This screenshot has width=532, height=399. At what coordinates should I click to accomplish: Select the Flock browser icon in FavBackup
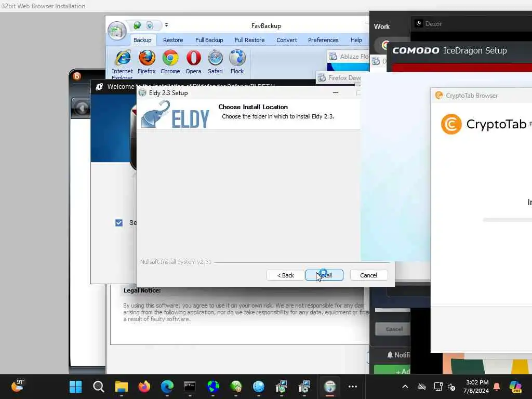[237, 62]
